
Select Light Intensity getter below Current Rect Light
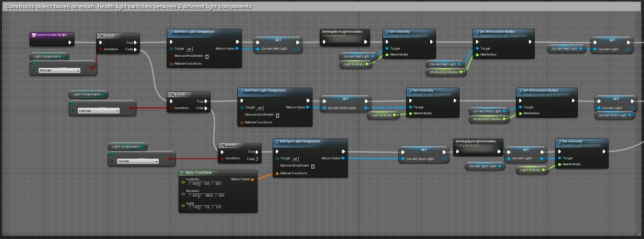point(356,64)
